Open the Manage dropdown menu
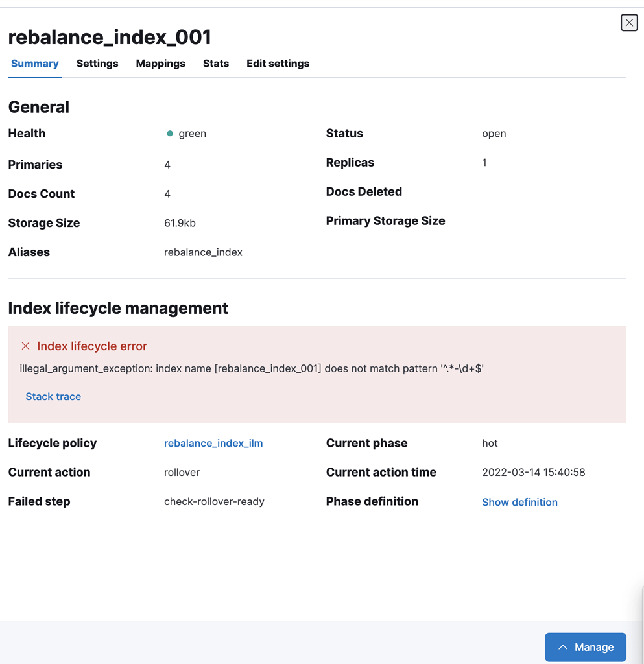Screen dimensions: 644x664 click(x=586, y=647)
